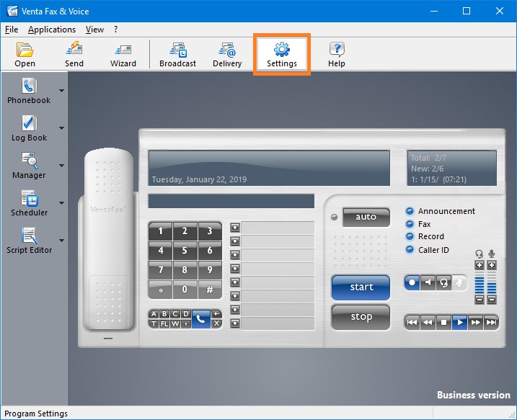The height and width of the screenshot is (420, 517).
Task: Fast-forward the message playback
Action: pyautogui.click(x=475, y=322)
